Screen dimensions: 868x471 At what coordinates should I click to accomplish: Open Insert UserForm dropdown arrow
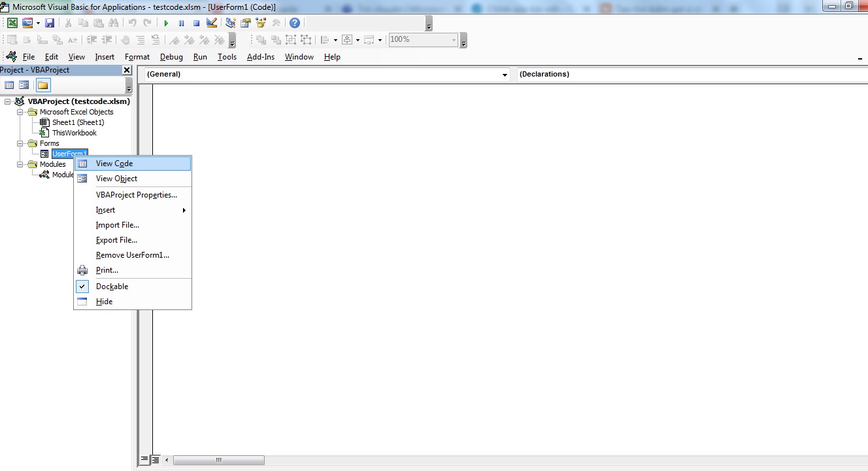point(38,23)
